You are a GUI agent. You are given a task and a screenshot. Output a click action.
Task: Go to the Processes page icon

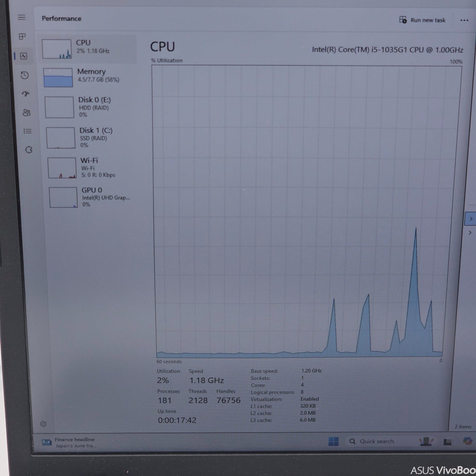(x=22, y=36)
